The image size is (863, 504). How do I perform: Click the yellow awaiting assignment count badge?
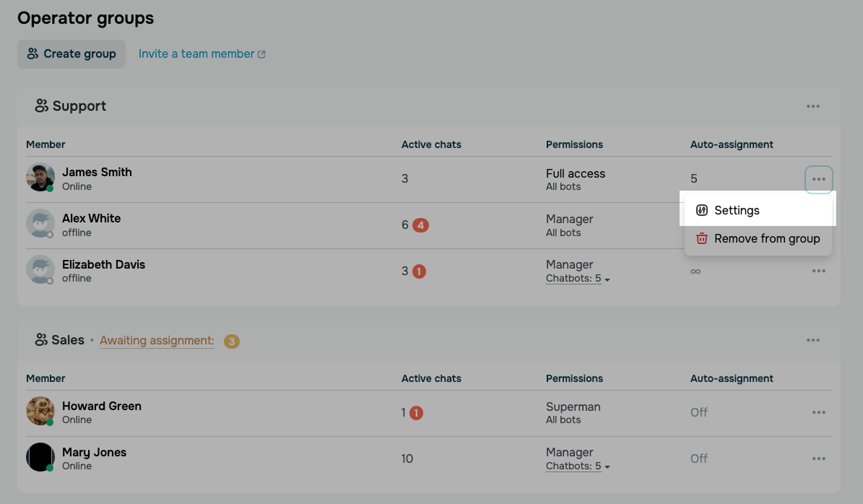coord(232,341)
